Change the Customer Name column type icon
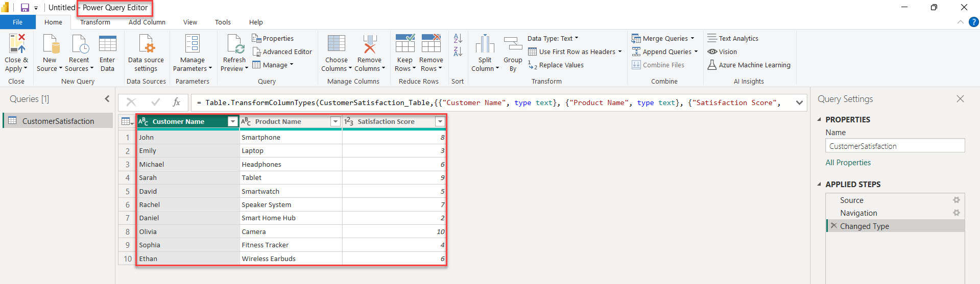 [x=144, y=121]
